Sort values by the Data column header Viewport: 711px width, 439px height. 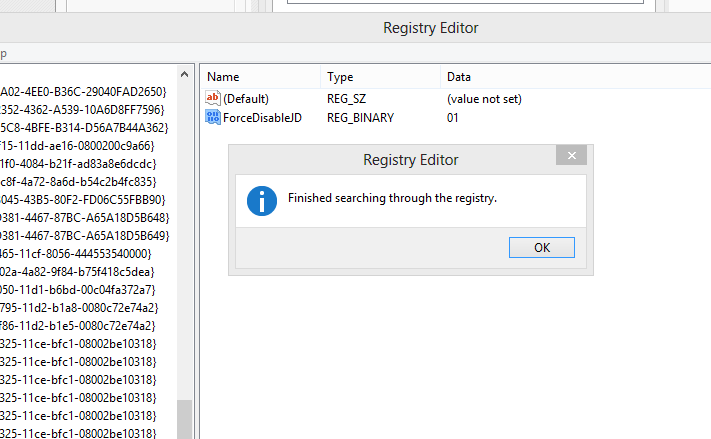(x=576, y=77)
